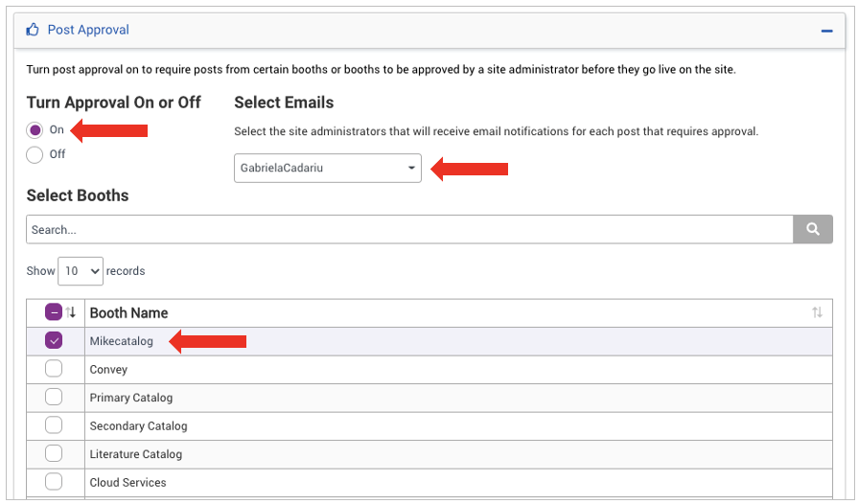Check the Secondary Catalog checkbox
The image size is (858, 504).
point(54,425)
